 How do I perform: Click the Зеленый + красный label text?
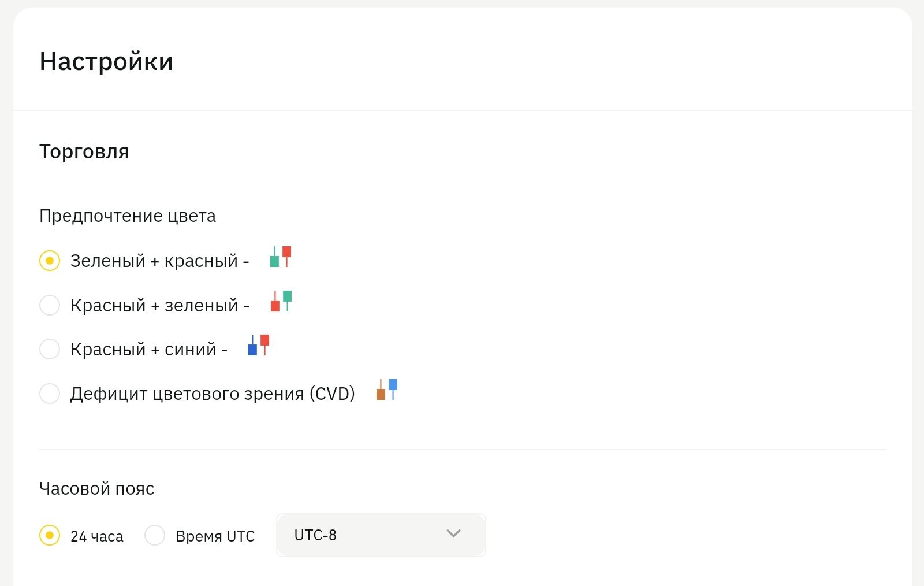point(159,261)
